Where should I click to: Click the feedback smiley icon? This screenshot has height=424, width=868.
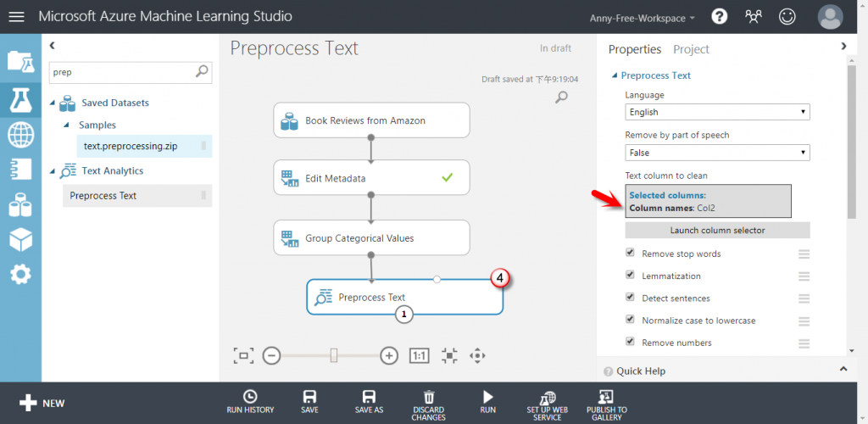(x=786, y=17)
